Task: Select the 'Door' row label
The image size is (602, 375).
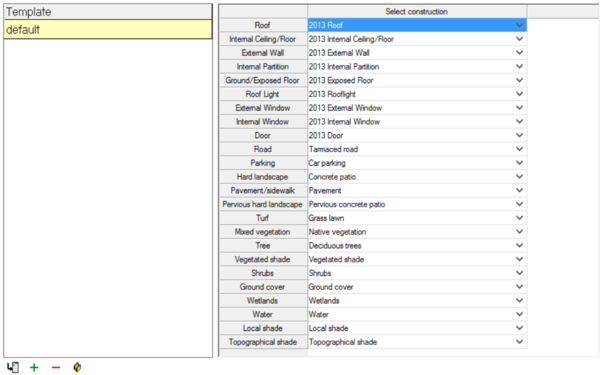Action: 263,135
